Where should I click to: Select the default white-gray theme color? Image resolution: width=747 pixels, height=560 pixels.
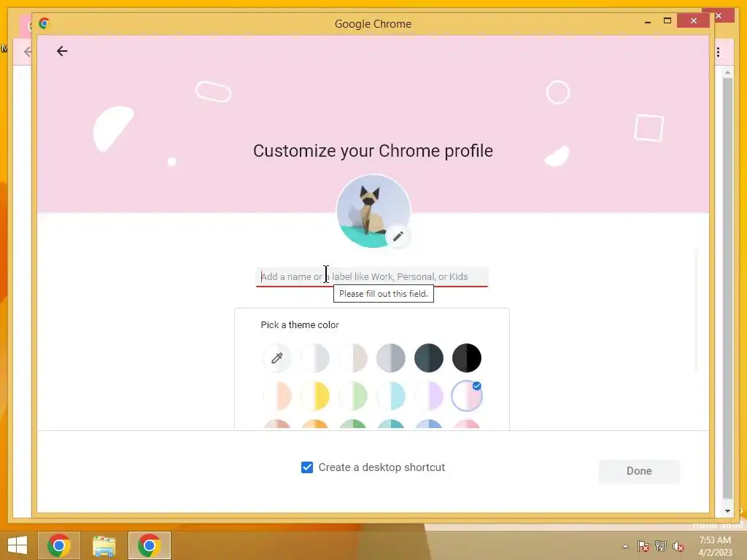[x=315, y=357]
